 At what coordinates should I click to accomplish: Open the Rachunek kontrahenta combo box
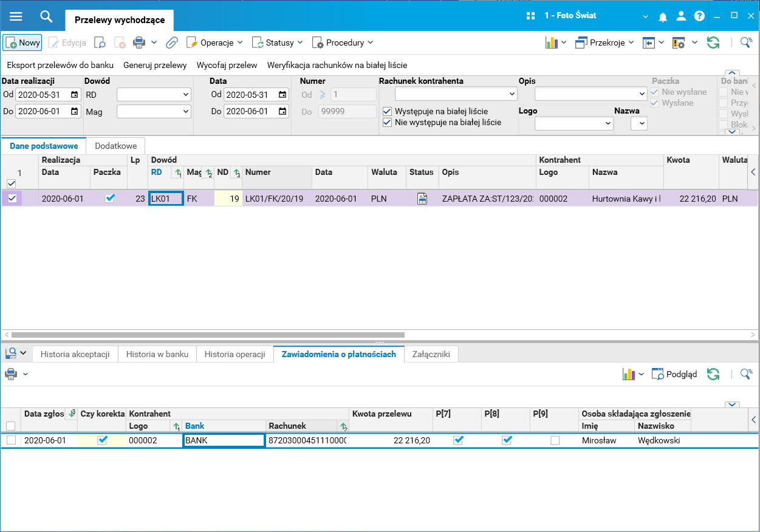(x=456, y=94)
